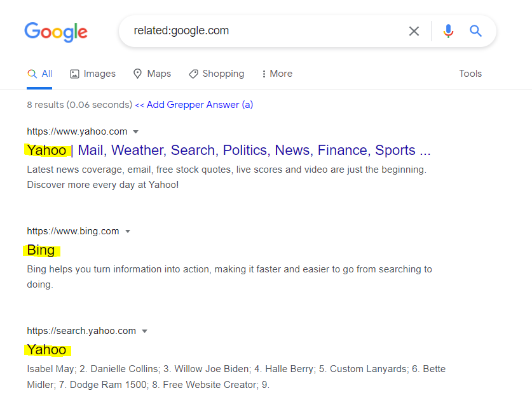Expand dropdown arrow beside www.bing.com URL
Image resolution: width=532 pixels, height=400 pixels.
tap(128, 232)
